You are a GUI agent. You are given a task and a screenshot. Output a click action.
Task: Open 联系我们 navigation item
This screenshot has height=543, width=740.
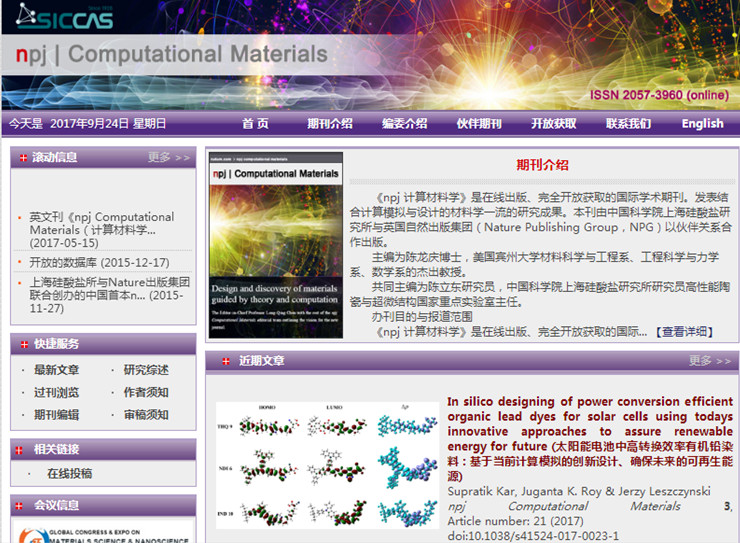(628, 124)
